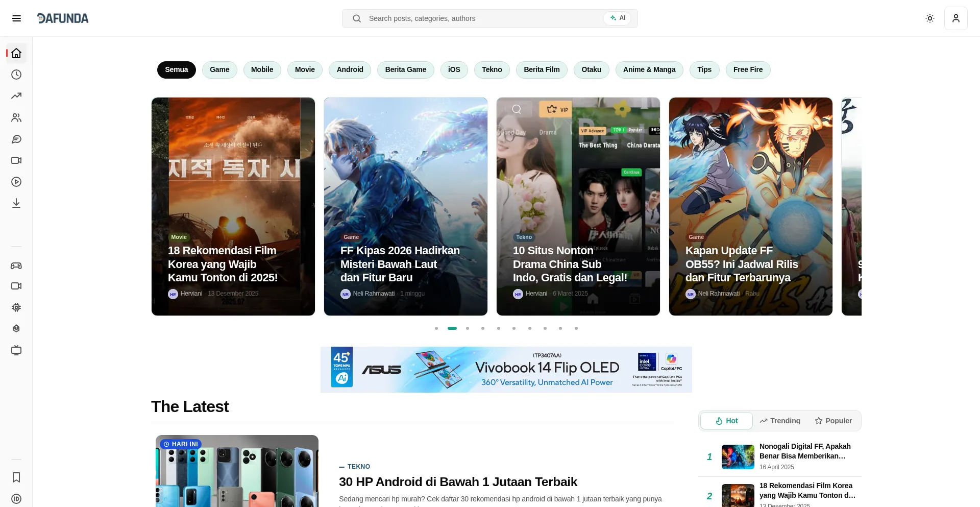This screenshot has width=980, height=507.
Task: Open the circled play icon in the sidebar
Action: point(16,182)
